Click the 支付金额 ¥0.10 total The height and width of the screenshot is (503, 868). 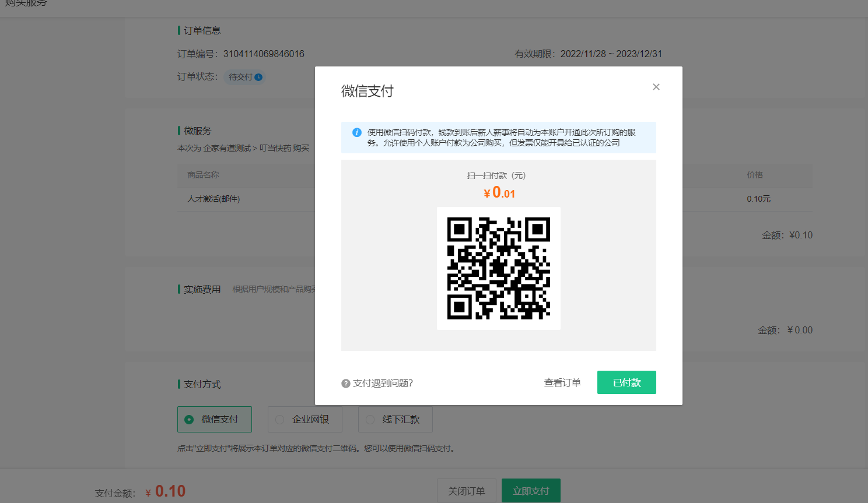click(141, 491)
